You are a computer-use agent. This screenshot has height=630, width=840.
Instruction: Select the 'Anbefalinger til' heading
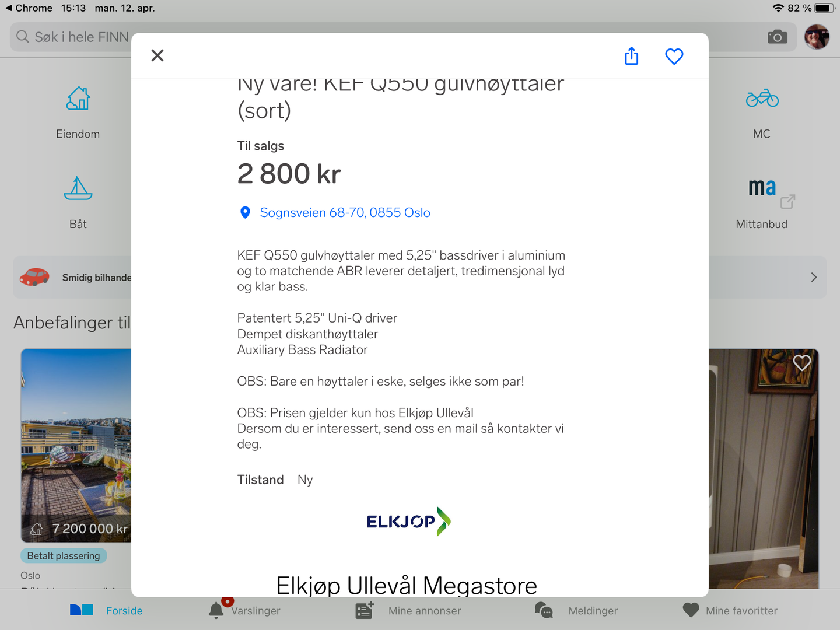coord(72,323)
